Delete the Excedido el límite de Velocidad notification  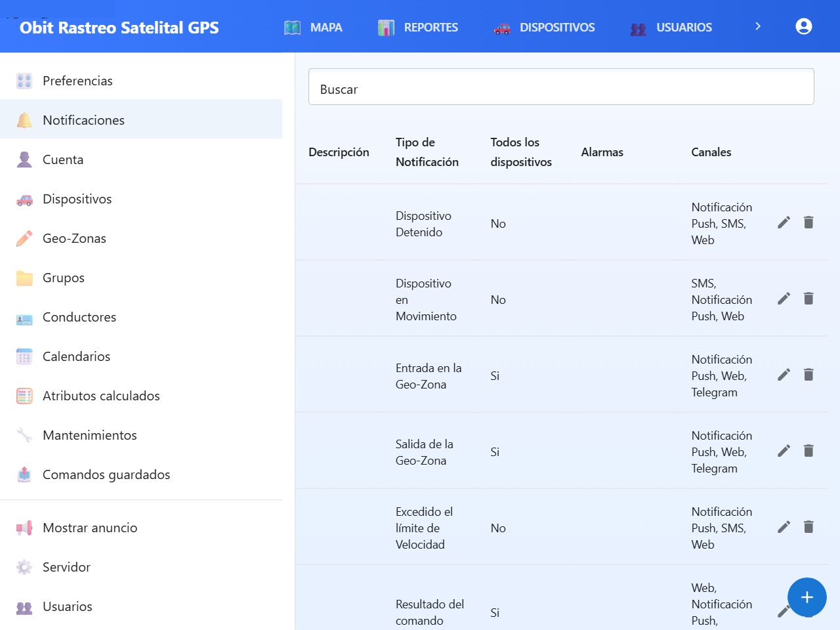pos(808,527)
